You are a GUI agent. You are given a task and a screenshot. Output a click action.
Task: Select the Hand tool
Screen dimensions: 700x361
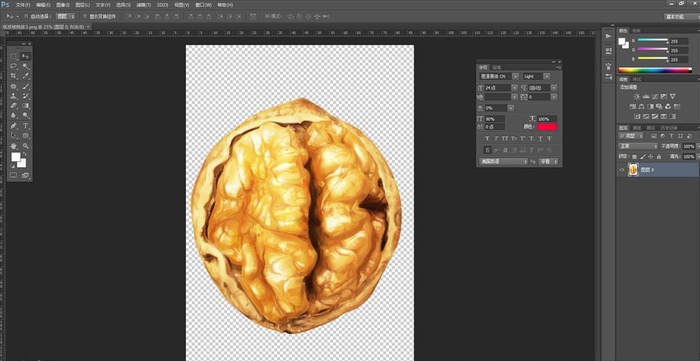(x=13, y=146)
